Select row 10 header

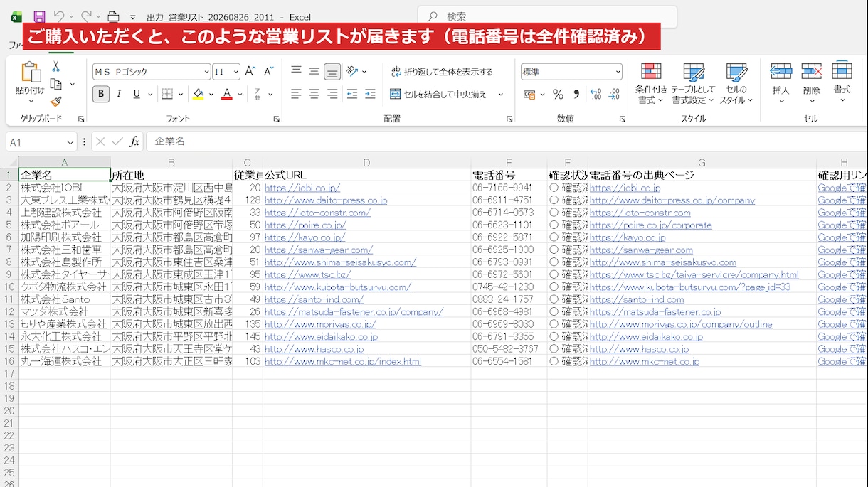9,287
